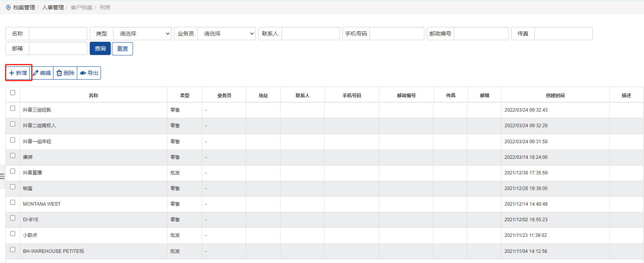Screen dimensions: 644x263
Task: Toggle the sidebar collapse icon at left edge
Action: (2, 176)
